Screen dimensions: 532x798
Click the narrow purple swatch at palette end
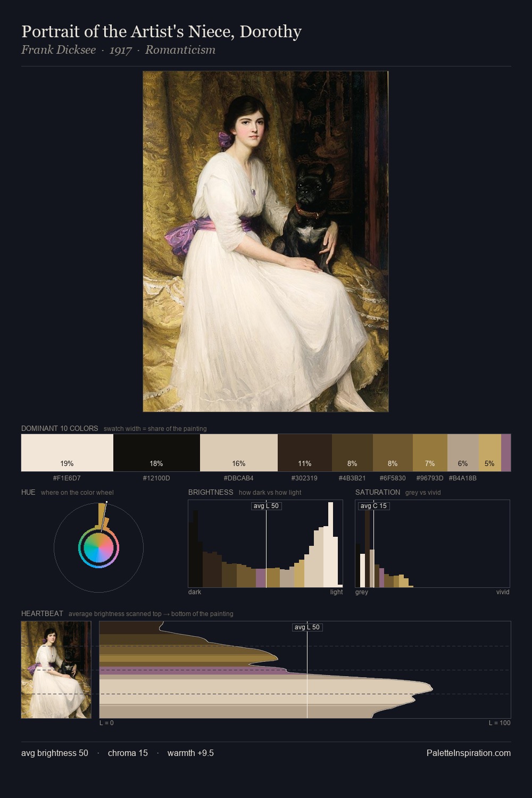[x=506, y=453]
